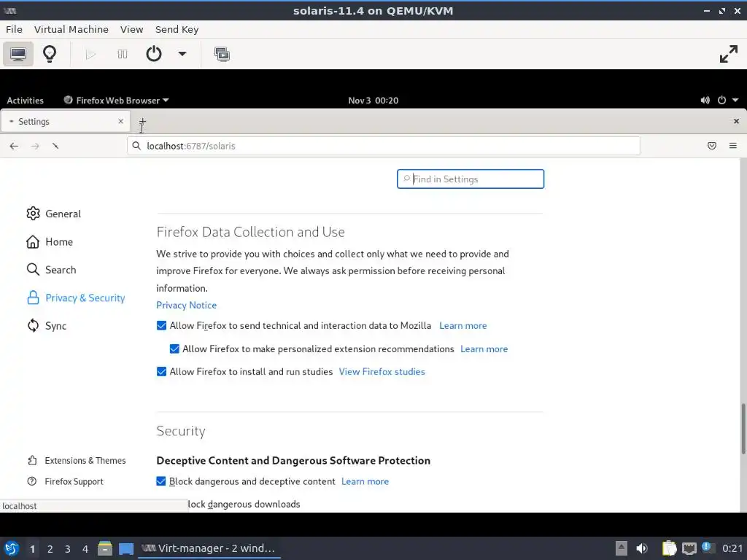Focus the Find in Settings field

(x=471, y=179)
